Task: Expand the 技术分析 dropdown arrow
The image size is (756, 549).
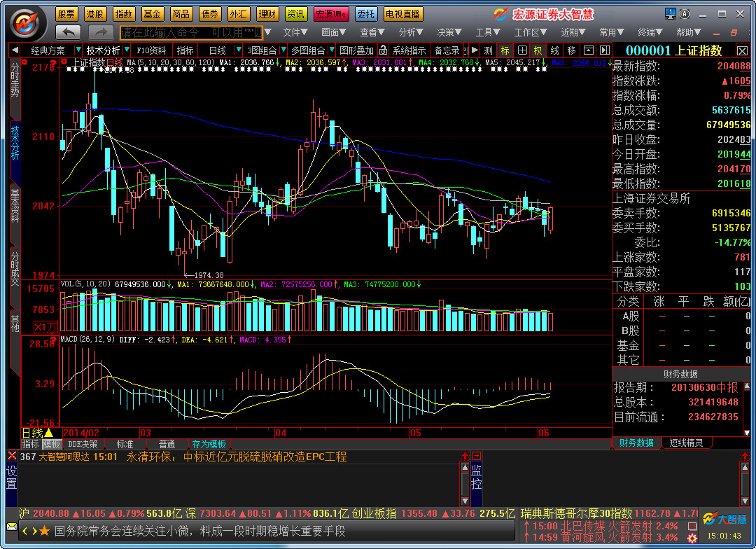Action: tap(126, 50)
